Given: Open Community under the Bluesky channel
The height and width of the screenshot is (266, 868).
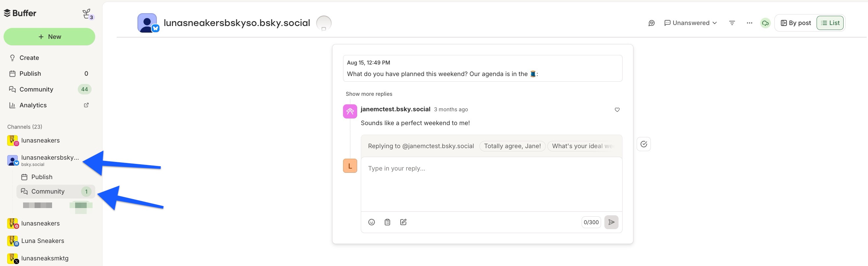Looking at the screenshot, I should point(56,192).
